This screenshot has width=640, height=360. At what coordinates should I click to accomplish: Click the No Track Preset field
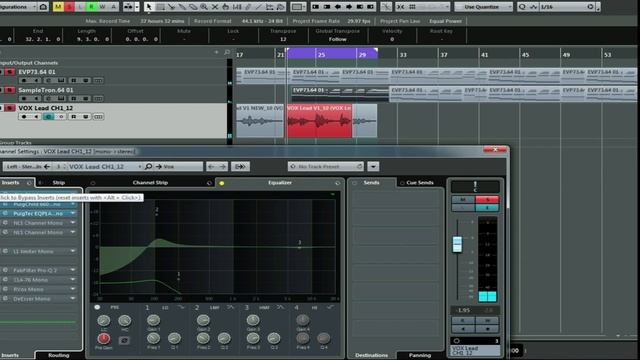(326, 167)
